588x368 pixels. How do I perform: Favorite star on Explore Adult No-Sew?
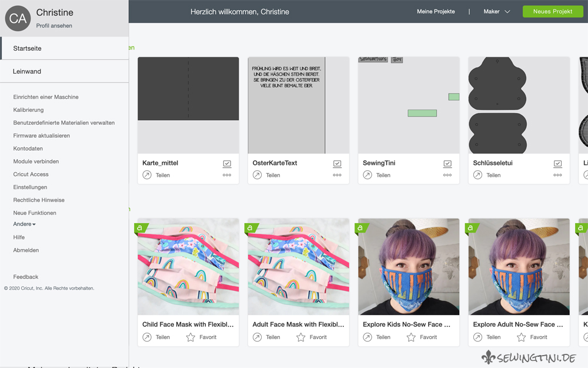pyautogui.click(x=521, y=337)
